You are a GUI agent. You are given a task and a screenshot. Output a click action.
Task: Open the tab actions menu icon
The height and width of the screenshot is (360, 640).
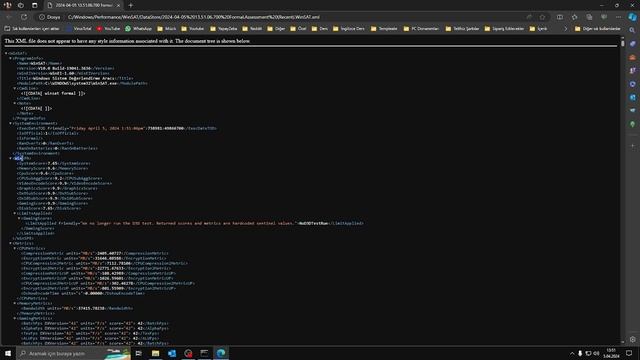(x=34, y=5)
